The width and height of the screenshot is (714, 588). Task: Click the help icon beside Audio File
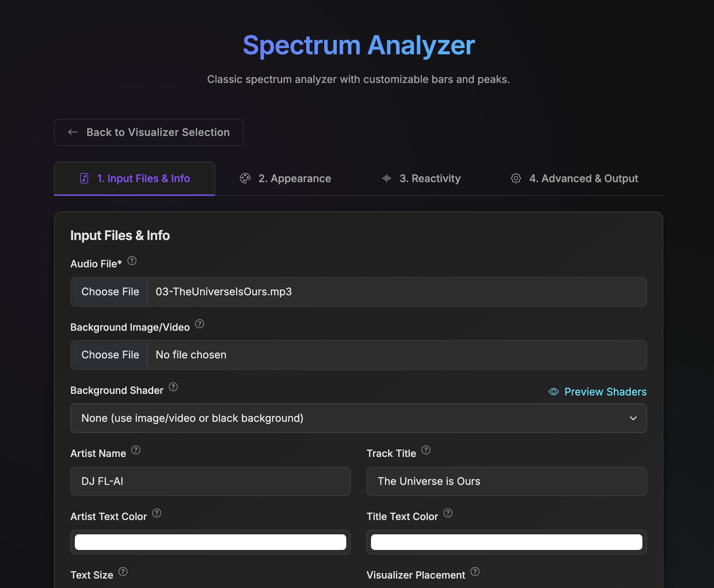click(132, 261)
